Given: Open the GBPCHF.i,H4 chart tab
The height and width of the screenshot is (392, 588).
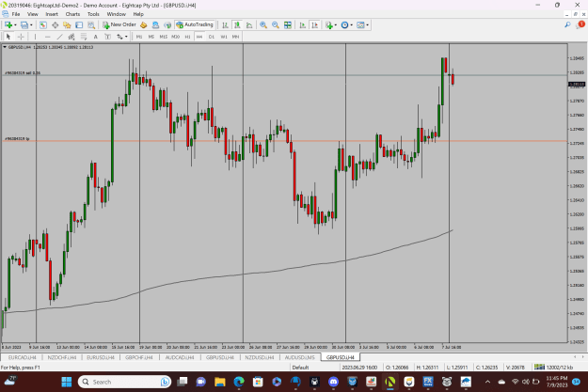Looking at the screenshot, I should click(139, 357).
